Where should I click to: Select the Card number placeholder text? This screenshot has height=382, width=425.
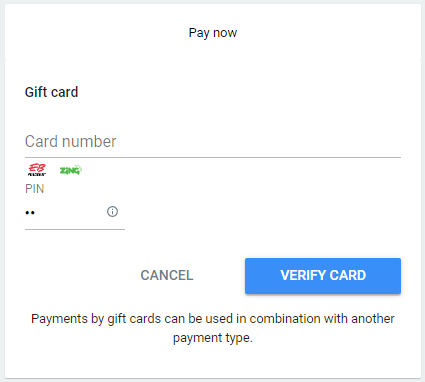(71, 142)
